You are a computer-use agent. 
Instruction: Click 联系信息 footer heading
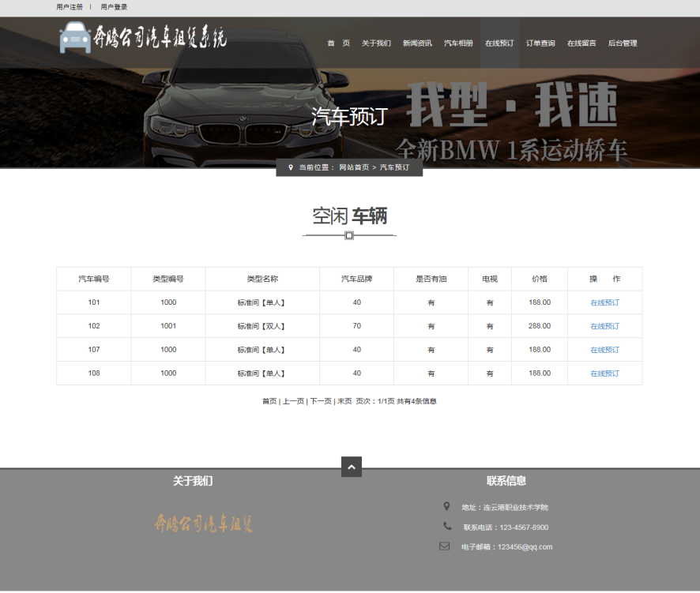506,481
